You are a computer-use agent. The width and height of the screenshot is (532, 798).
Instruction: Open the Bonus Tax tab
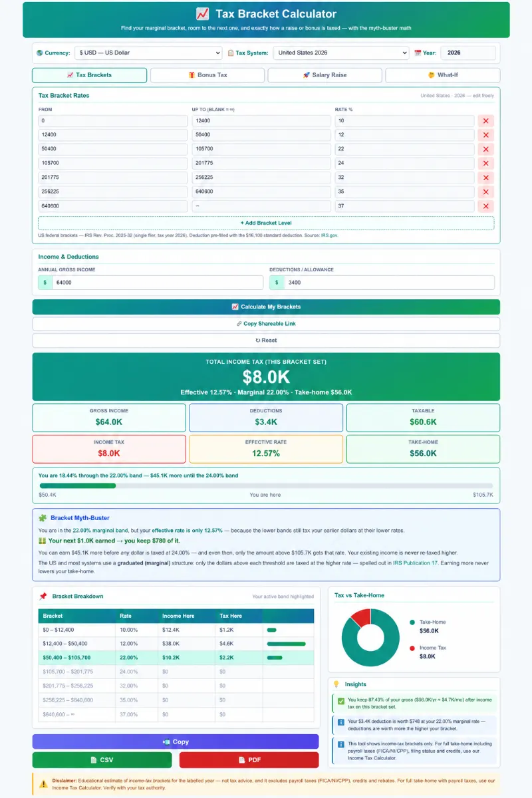[207, 75]
